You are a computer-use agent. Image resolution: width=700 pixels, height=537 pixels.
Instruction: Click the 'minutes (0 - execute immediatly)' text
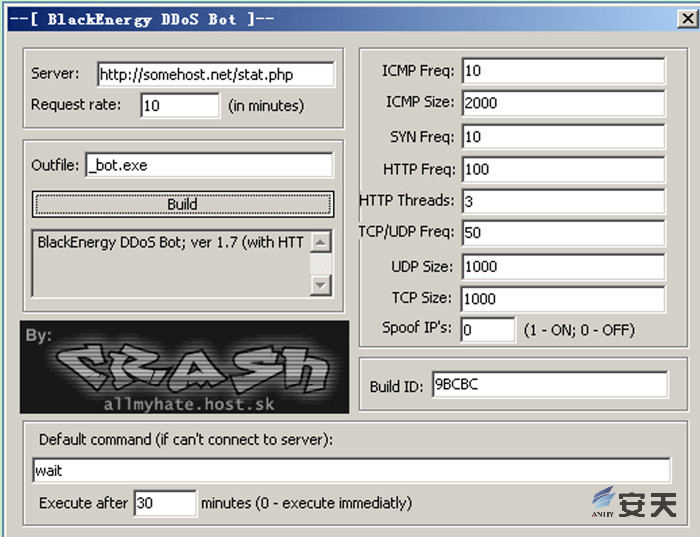(x=306, y=504)
